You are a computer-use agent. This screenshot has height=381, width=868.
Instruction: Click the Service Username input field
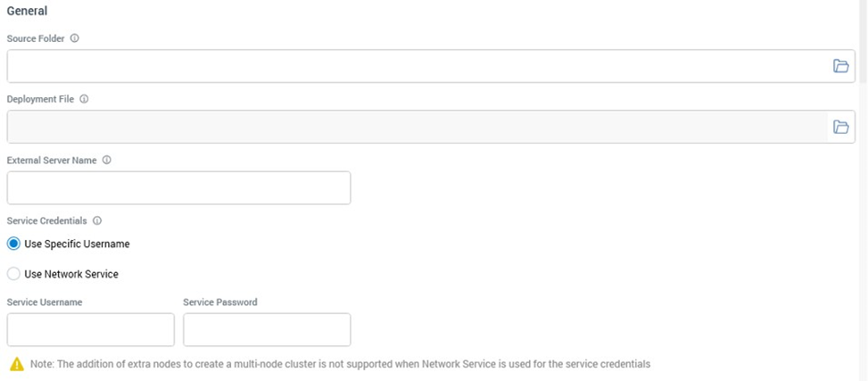coord(90,329)
